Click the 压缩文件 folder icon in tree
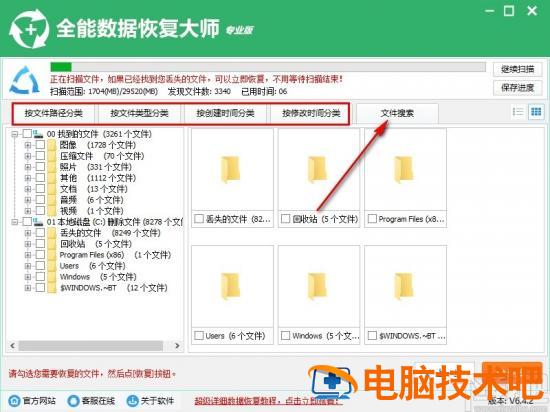This screenshot has width=550, height=412. click(52, 156)
